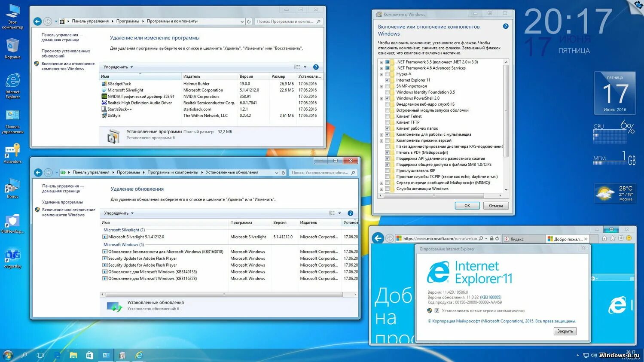This screenshot has width=644, height=362.
Task: Click the search box in Programs window
Action: 288,21
